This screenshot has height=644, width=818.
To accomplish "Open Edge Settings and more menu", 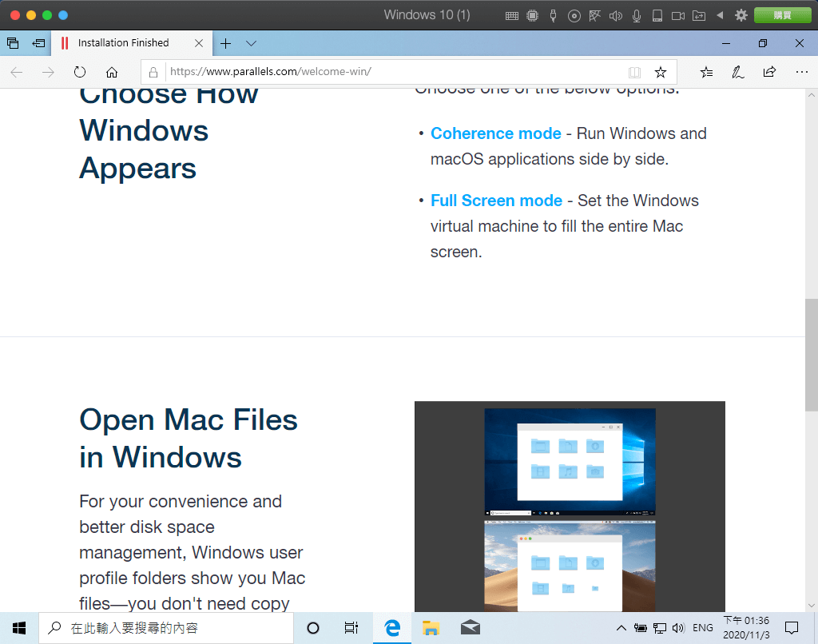I will coord(802,72).
